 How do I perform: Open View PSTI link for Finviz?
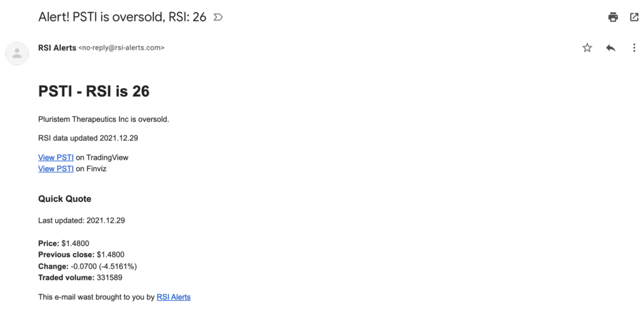point(56,169)
